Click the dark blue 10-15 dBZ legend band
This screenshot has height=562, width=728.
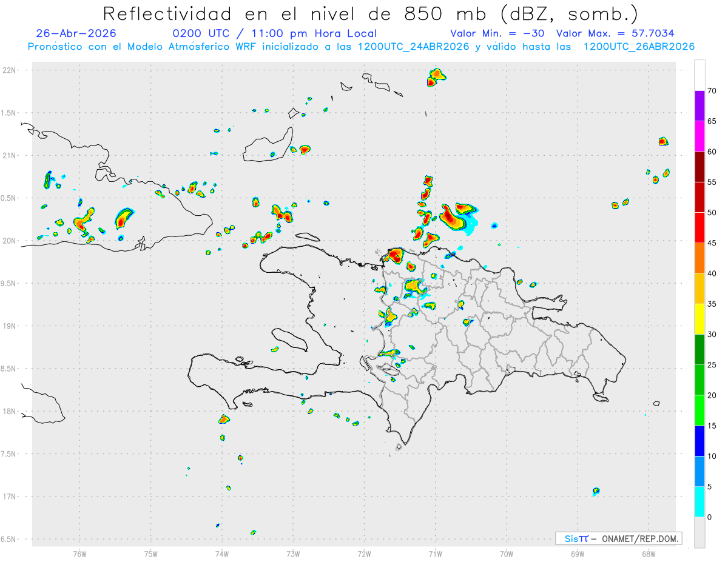tap(699, 441)
